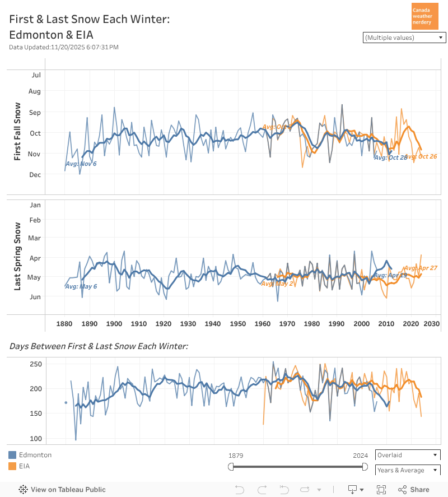Open the Overlaid display dropdown
This screenshot has height=497, width=448.
point(408,455)
